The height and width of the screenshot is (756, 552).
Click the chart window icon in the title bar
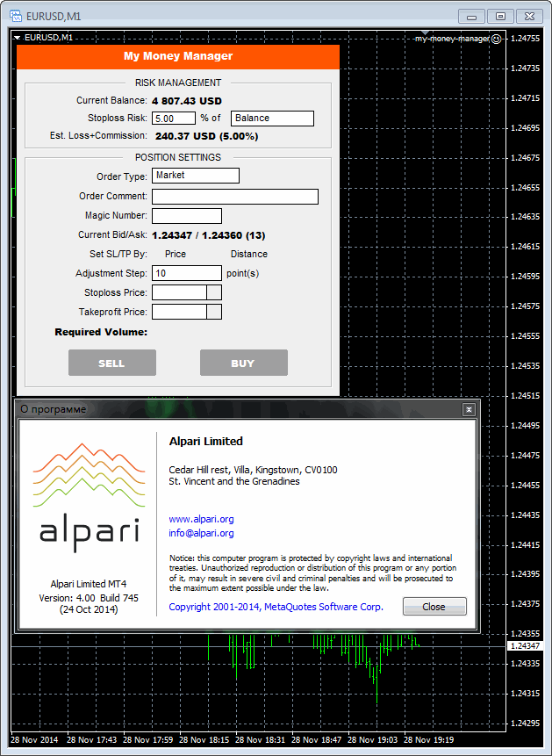pyautogui.click(x=16, y=17)
